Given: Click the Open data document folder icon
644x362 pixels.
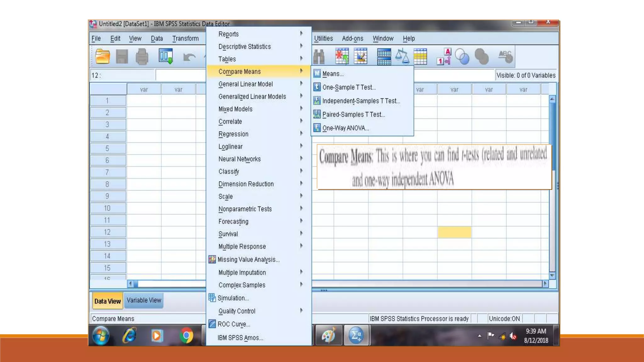Looking at the screenshot, I should [103, 57].
